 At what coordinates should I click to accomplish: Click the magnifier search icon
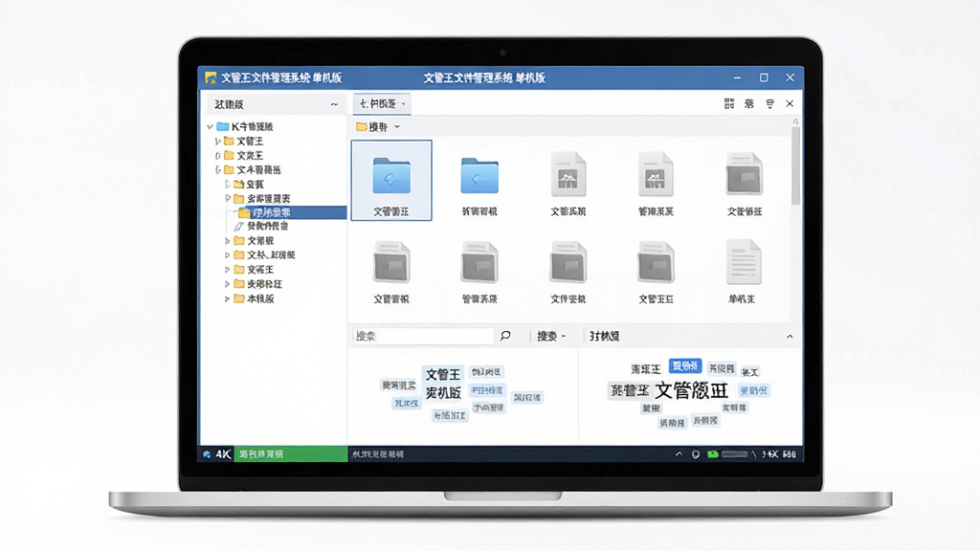(x=505, y=336)
